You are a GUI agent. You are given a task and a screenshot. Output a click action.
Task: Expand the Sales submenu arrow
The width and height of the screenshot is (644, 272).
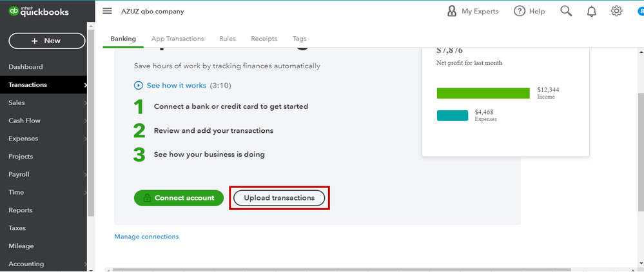85,103
